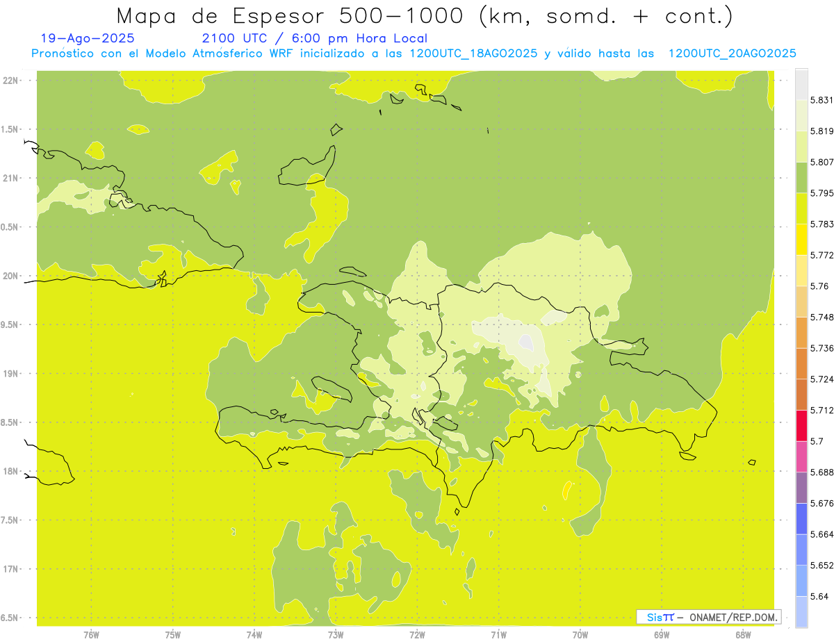Image resolution: width=834 pixels, height=644 pixels.
Task: Click the 'SisTT - ONAMET/REP.DOM.' credit label
Action: (708, 617)
